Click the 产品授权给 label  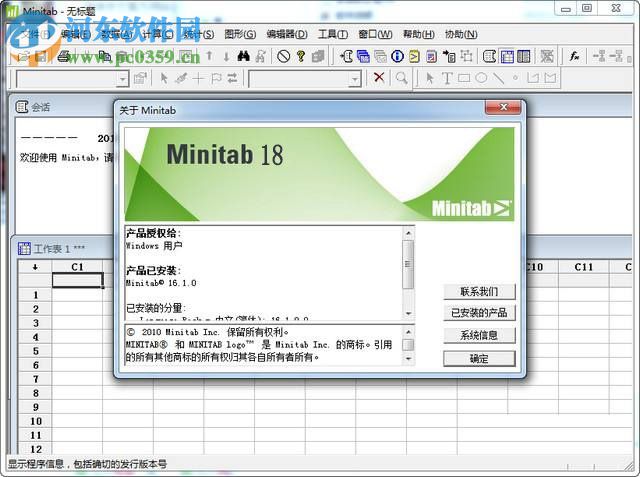pos(153,233)
